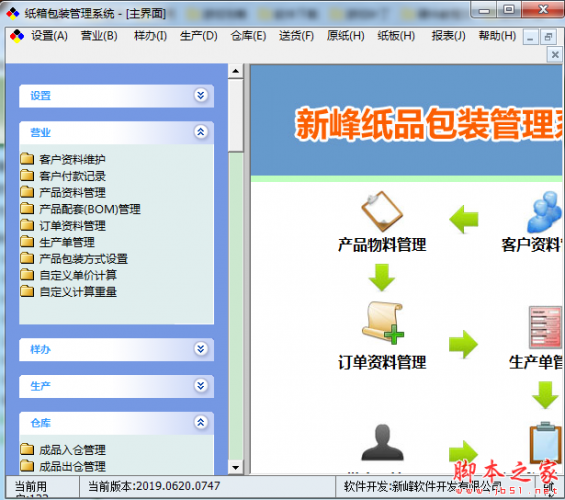Open the 送货(F) menu
The width and height of the screenshot is (565, 500).
pyautogui.click(x=296, y=36)
